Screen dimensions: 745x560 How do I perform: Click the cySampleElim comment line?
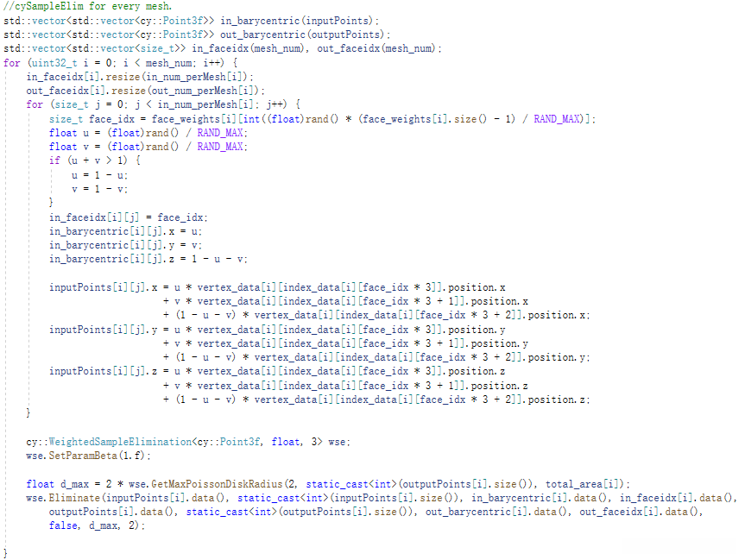(x=88, y=6)
